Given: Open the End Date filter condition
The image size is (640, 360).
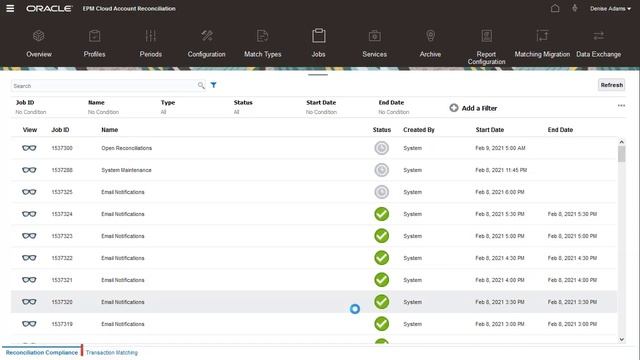Looking at the screenshot, I should point(393,107).
